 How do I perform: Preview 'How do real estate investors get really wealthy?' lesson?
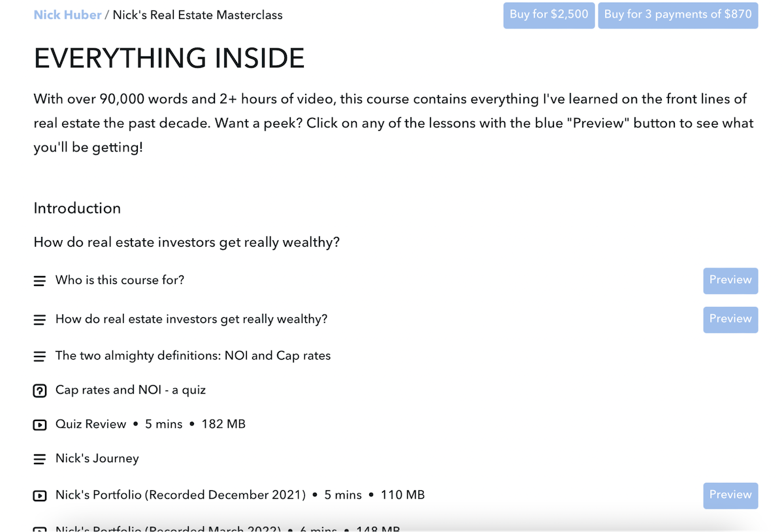(x=730, y=320)
